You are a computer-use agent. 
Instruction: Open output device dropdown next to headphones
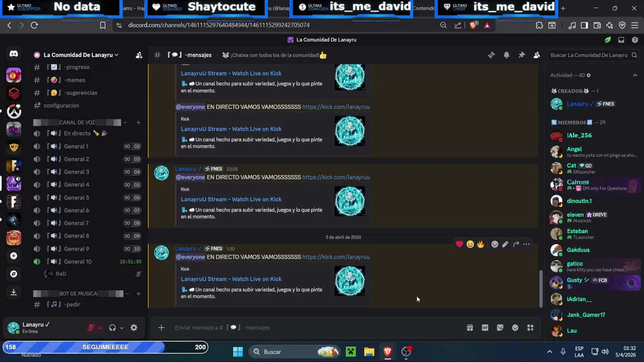click(121, 328)
